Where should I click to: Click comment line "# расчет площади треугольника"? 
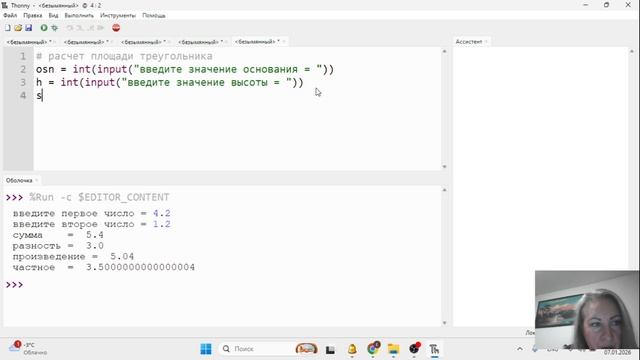124,56
